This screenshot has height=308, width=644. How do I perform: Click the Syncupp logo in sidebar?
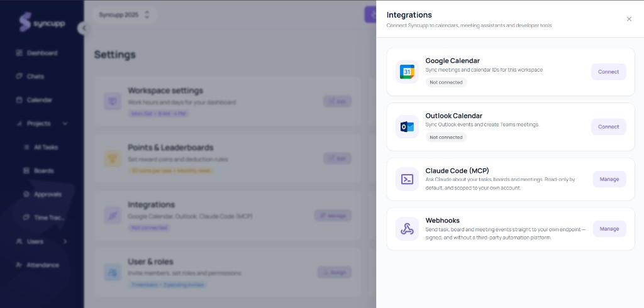point(42,22)
